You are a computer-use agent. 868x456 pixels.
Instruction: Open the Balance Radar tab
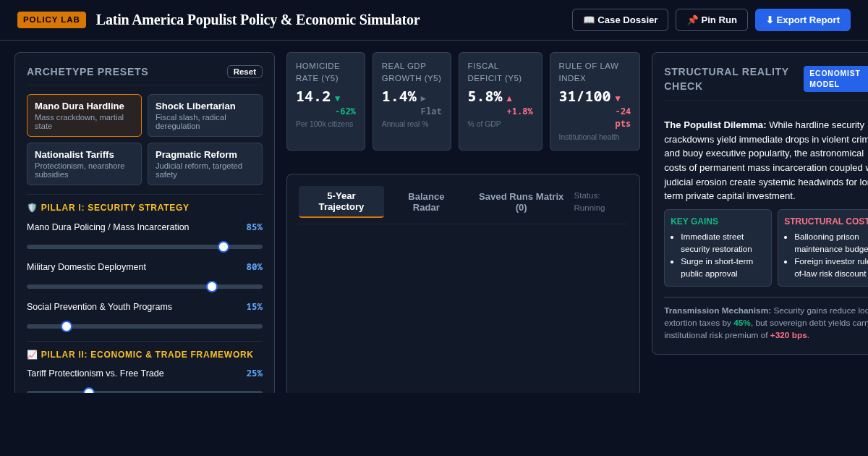pos(426,201)
